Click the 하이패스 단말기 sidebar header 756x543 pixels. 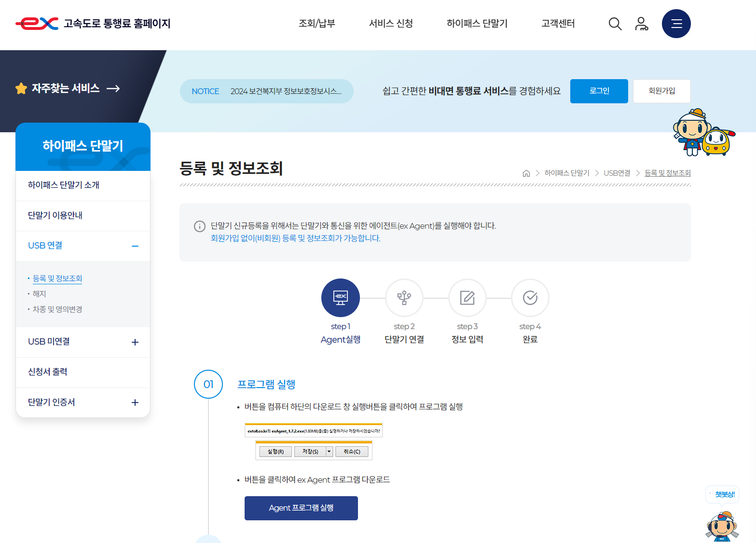83,147
